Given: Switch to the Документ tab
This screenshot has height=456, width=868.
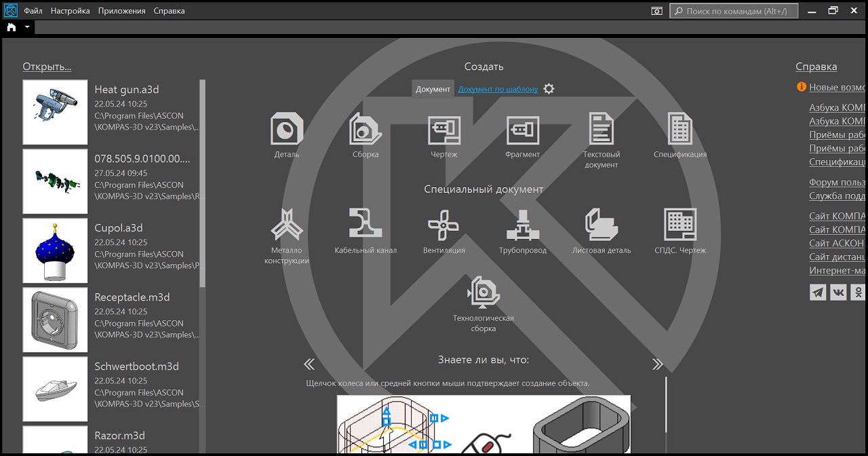Looking at the screenshot, I should [433, 89].
